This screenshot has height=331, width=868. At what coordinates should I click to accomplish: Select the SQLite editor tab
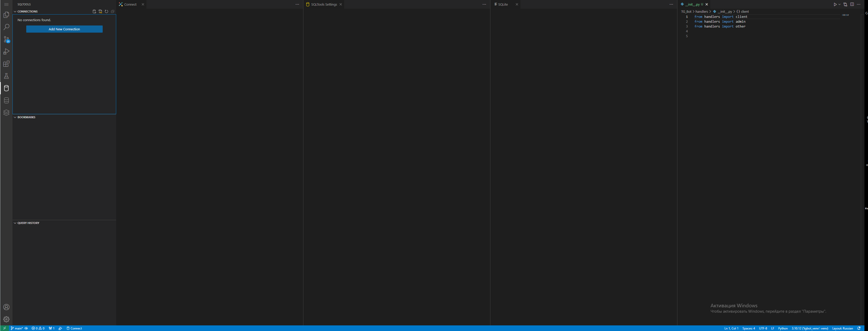coord(503,4)
